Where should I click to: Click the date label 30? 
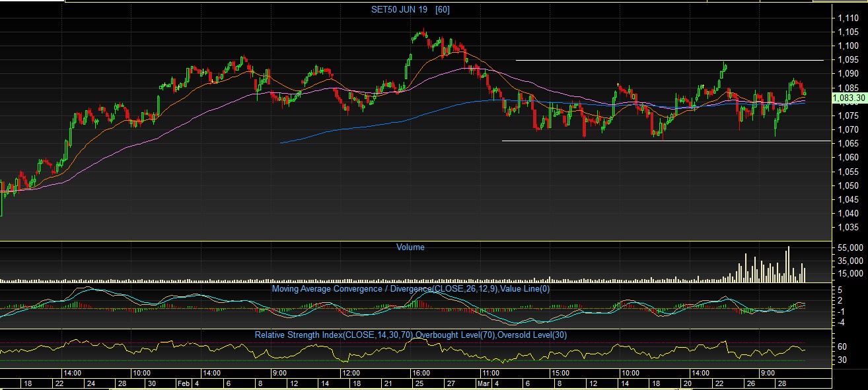point(152,383)
